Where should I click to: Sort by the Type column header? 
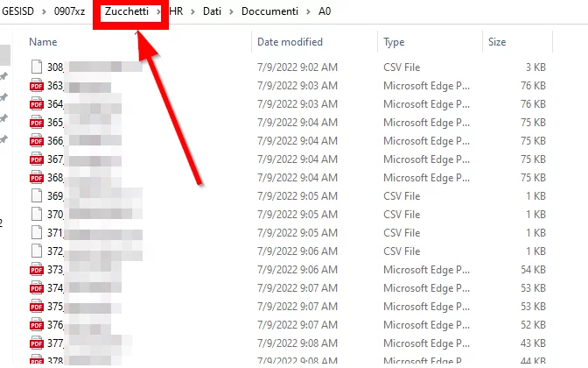pyautogui.click(x=394, y=42)
